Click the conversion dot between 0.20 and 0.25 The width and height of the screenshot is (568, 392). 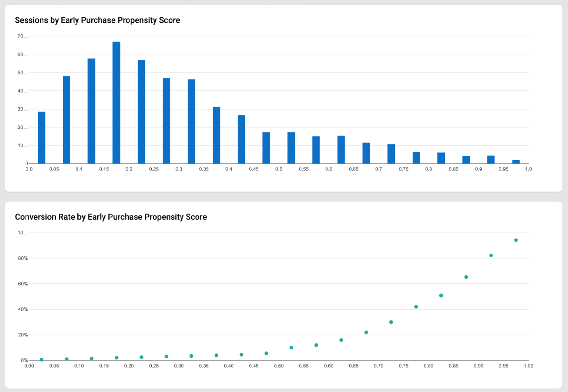pos(141,357)
